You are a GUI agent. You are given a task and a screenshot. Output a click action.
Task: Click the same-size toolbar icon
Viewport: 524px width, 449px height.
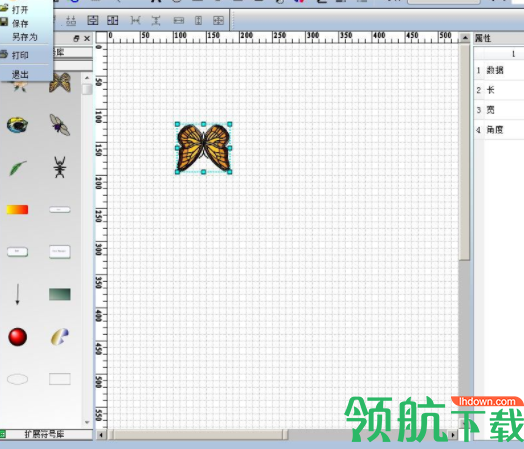click(x=218, y=21)
